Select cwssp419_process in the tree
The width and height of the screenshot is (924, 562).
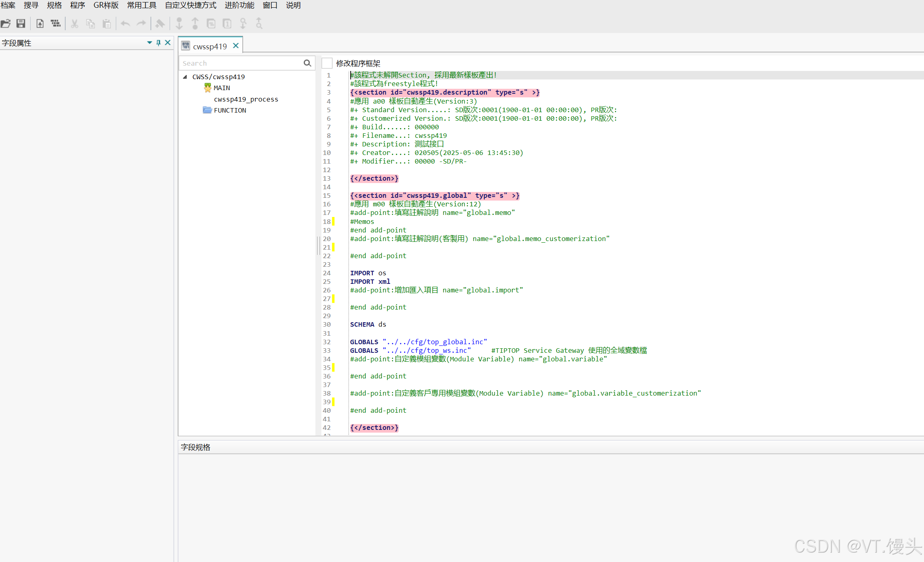tap(246, 99)
